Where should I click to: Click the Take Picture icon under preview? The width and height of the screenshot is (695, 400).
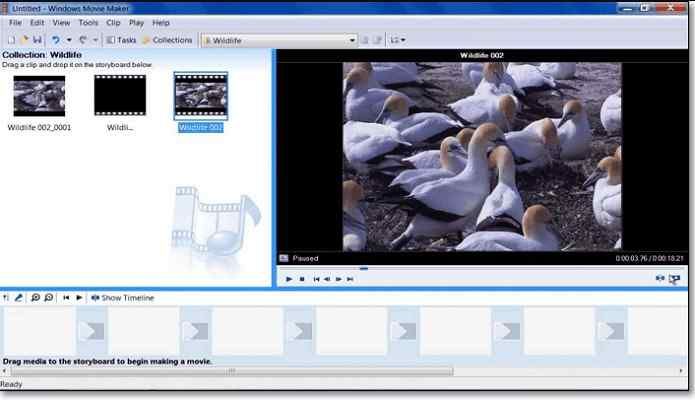pos(674,279)
